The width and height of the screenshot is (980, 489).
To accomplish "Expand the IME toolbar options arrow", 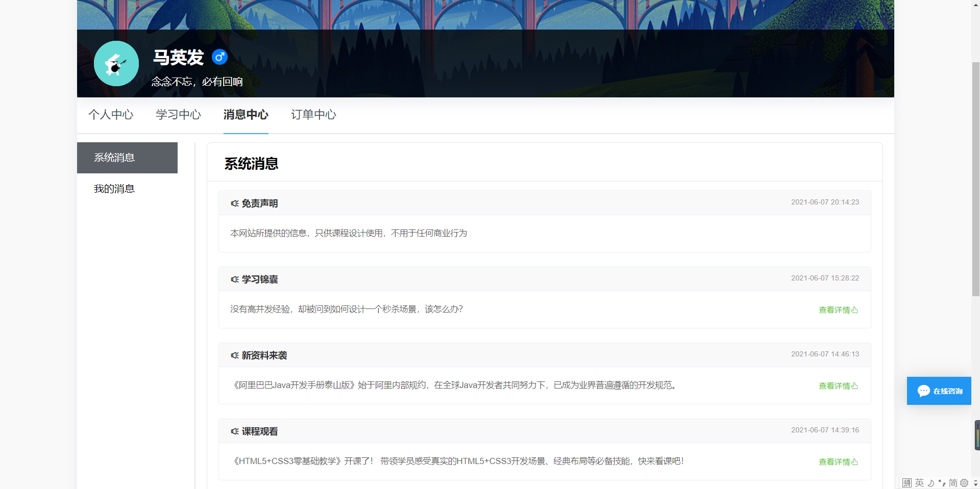I will [975, 483].
